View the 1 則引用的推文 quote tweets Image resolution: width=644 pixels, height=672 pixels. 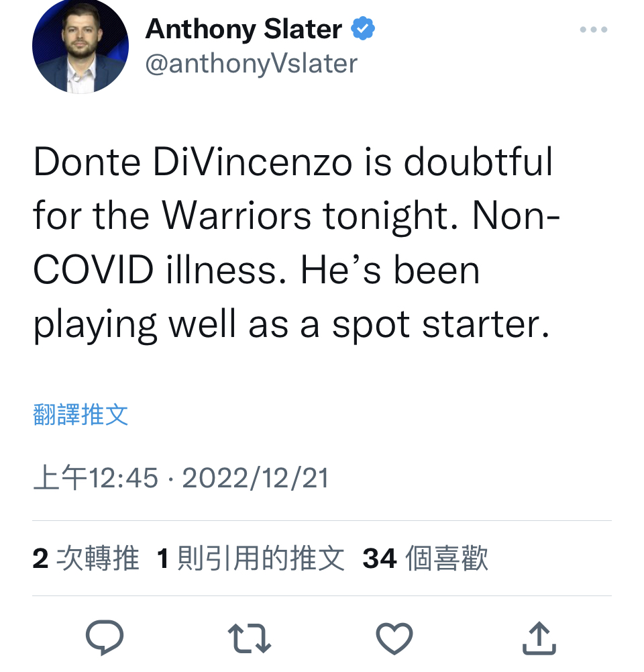(x=251, y=558)
